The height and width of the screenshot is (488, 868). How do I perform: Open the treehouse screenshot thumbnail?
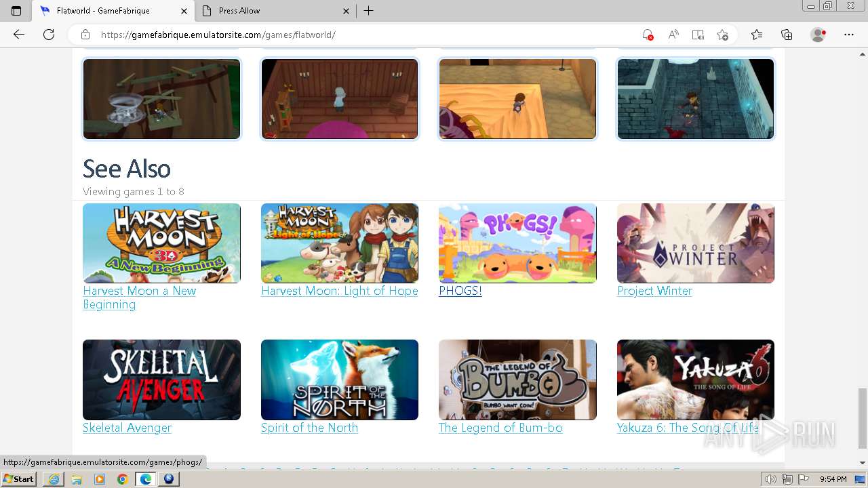coord(161,99)
